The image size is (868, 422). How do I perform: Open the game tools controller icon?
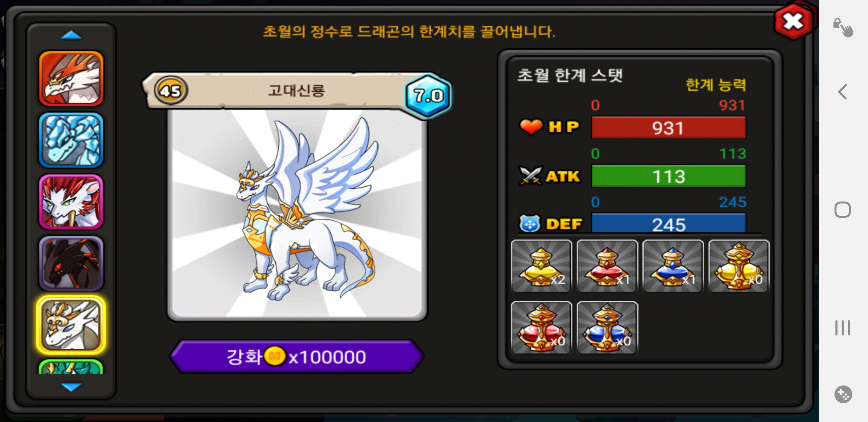click(843, 394)
